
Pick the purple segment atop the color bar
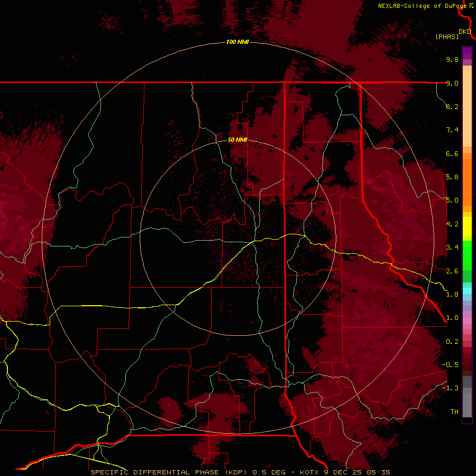[467, 53]
